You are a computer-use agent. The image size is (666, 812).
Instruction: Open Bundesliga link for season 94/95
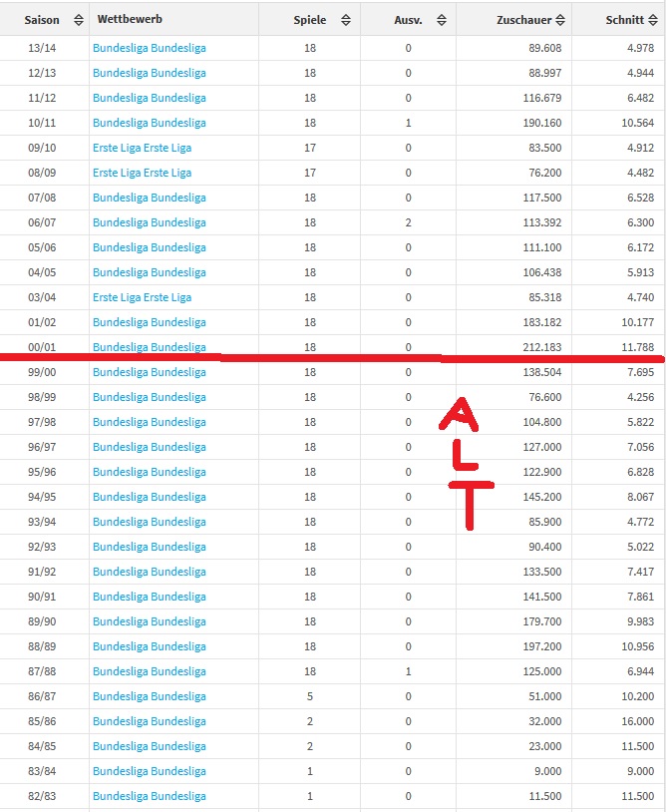click(x=149, y=497)
